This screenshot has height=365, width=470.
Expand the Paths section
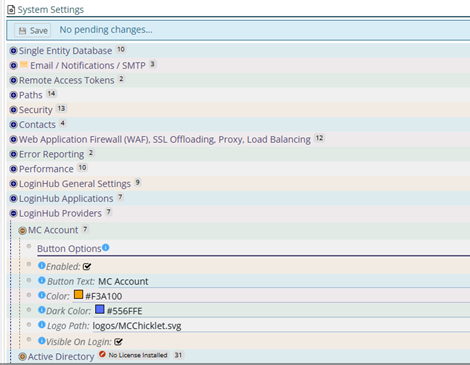pyautogui.click(x=13, y=95)
